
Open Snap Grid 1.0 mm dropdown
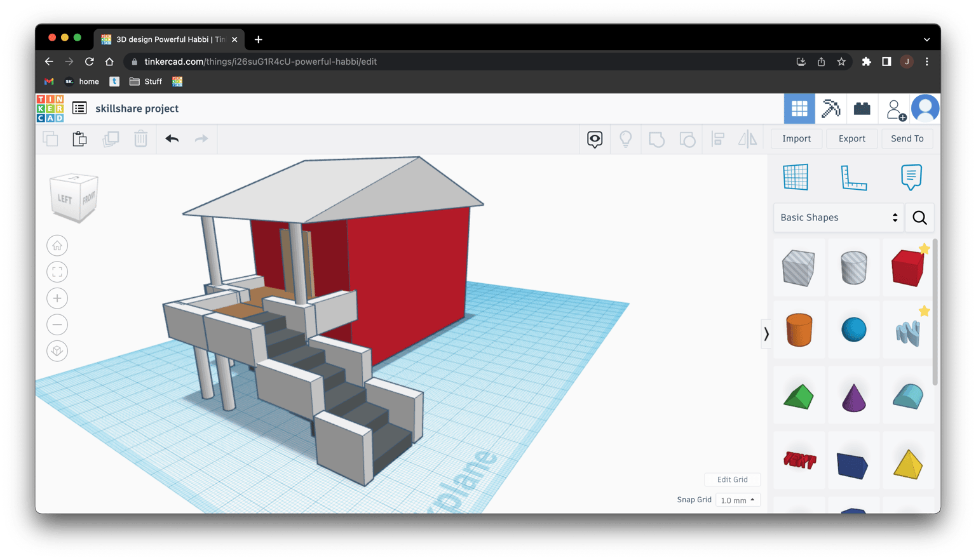click(x=738, y=500)
